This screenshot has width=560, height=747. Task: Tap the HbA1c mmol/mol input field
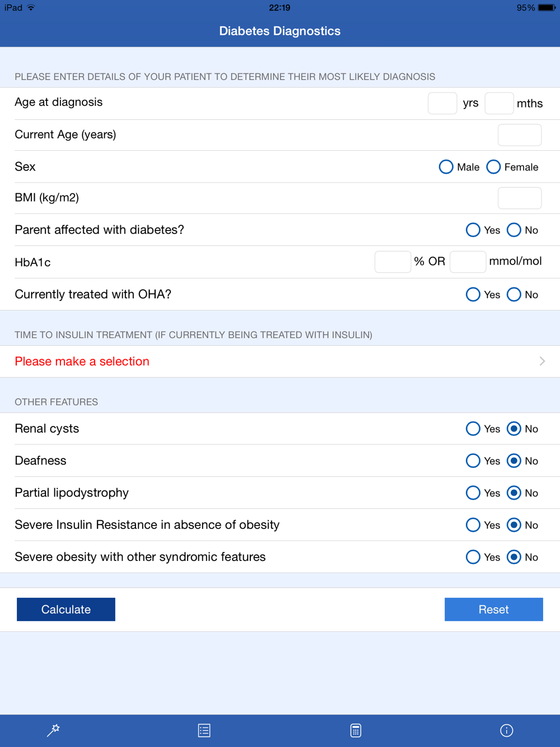pyautogui.click(x=468, y=262)
